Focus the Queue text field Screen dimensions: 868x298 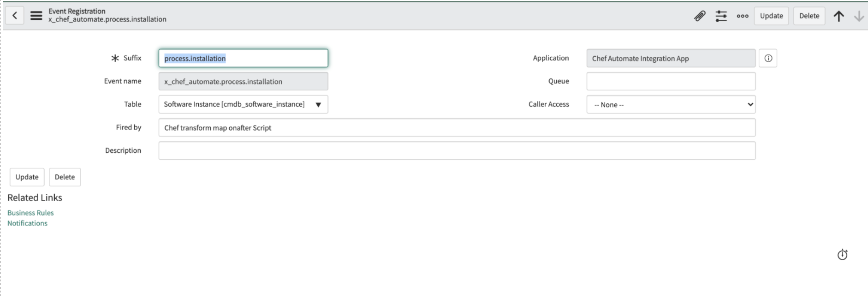pos(671,81)
